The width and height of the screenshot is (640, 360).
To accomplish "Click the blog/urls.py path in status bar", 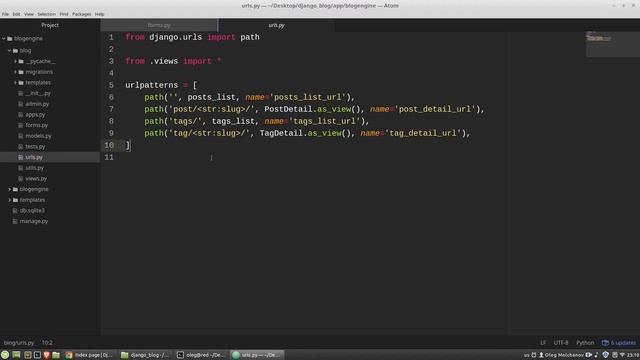I will click(19, 343).
